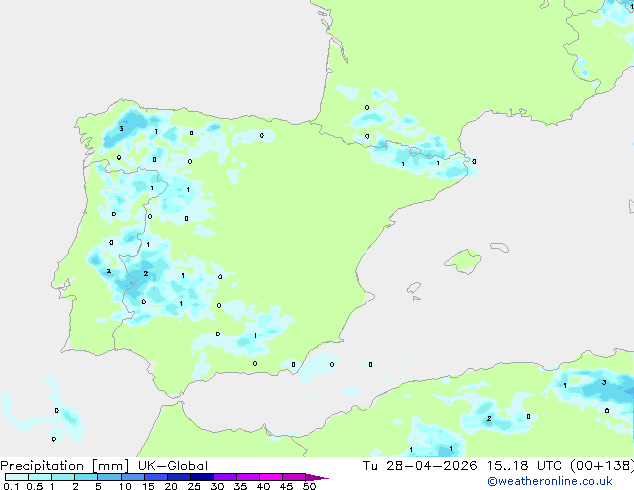Pick the 5–10 mm blue legend swatch
This screenshot has width=634, height=490.
(x=109, y=477)
